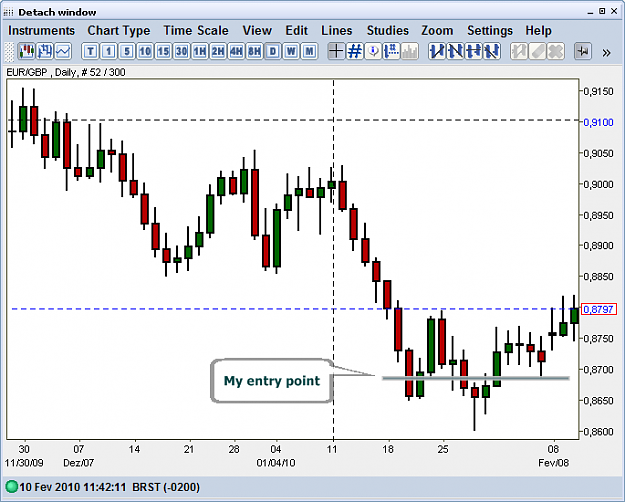Viewport: 625px width, 502px height.
Task: Select the Weekly (W) time scale button
Action: click(x=291, y=51)
